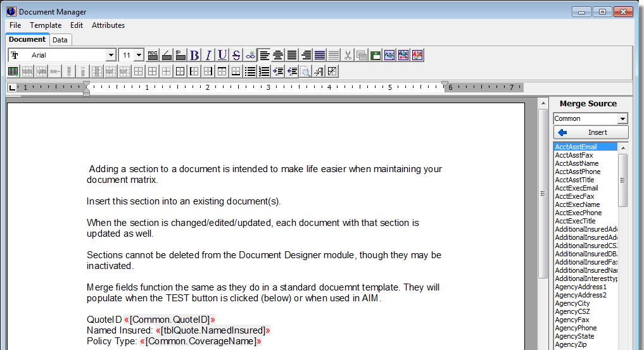The width and height of the screenshot is (644, 350).
Task: Click the center align icon
Action: tap(278, 56)
